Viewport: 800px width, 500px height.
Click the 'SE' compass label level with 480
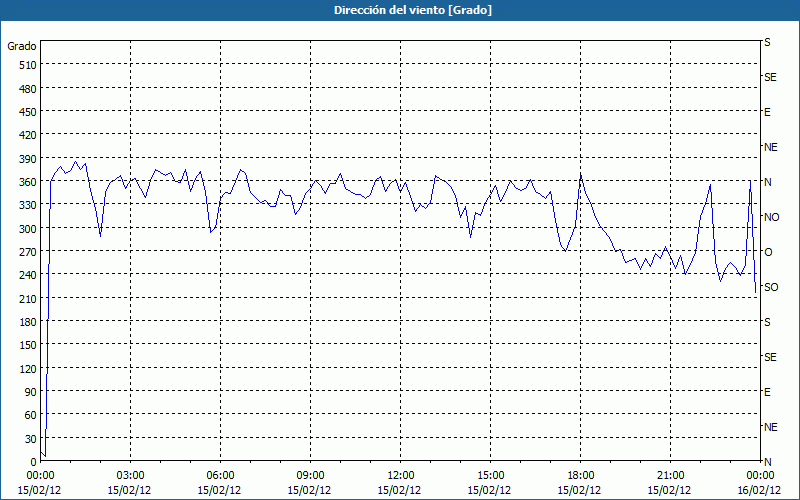click(x=770, y=77)
